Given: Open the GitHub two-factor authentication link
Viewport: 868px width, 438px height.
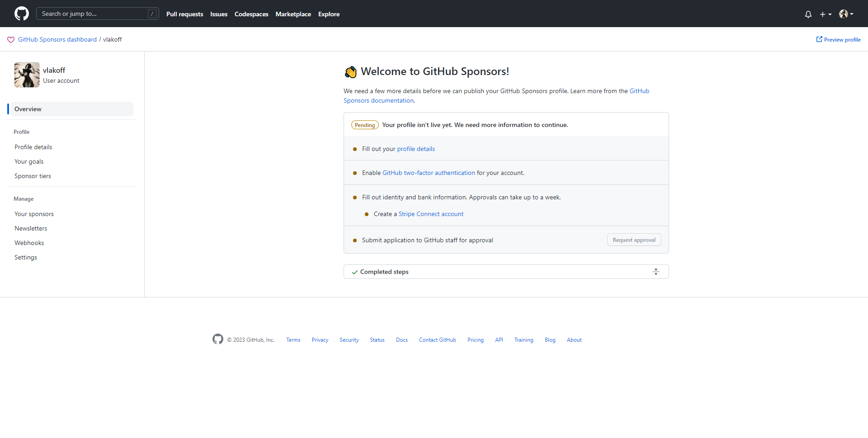Looking at the screenshot, I should tap(429, 172).
